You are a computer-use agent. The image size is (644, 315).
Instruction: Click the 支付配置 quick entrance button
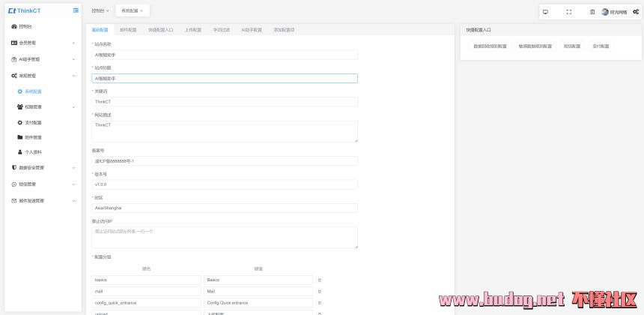(601, 46)
